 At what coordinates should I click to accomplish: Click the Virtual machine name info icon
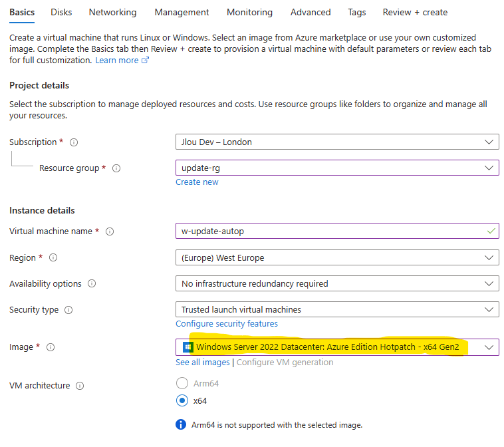tap(110, 231)
